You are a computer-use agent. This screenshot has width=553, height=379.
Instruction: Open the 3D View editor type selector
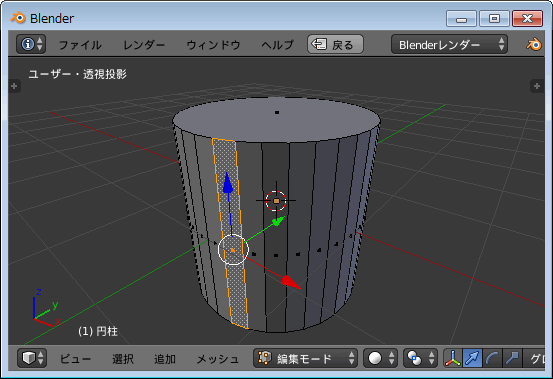pyautogui.click(x=32, y=358)
